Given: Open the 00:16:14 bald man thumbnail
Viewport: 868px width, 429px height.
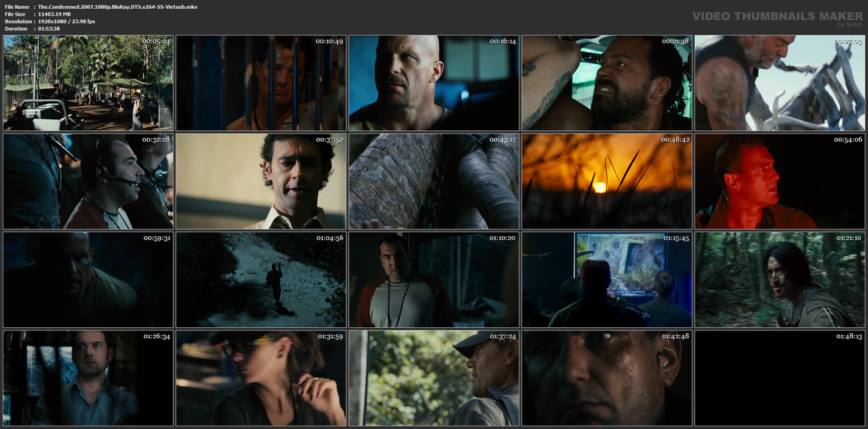Looking at the screenshot, I should 434,83.
